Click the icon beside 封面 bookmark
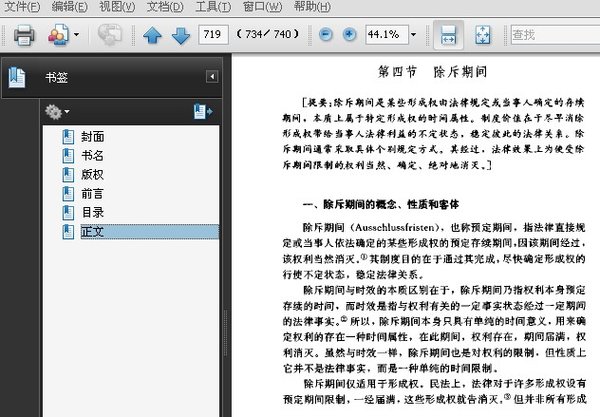The width and height of the screenshot is (600, 417). [68, 137]
